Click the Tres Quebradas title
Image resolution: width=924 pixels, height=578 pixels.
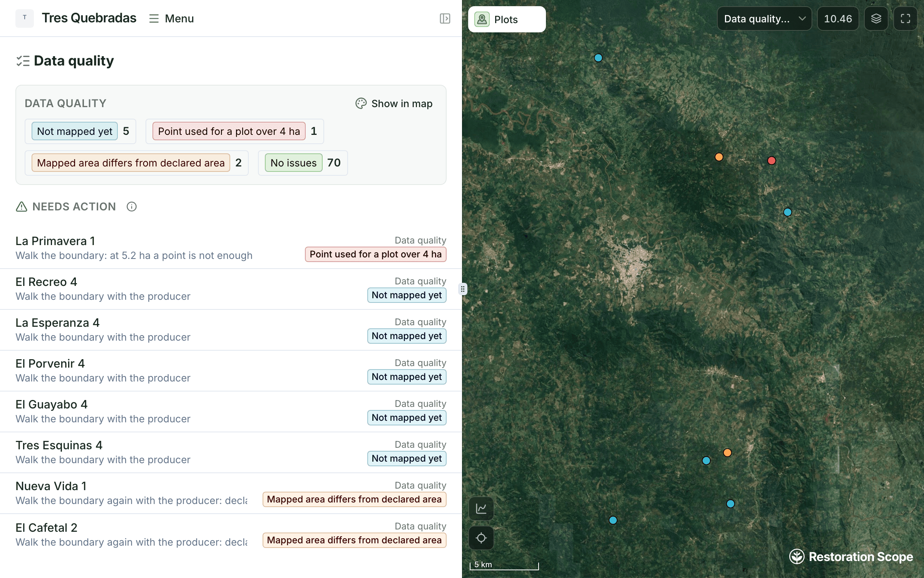pyautogui.click(x=89, y=18)
